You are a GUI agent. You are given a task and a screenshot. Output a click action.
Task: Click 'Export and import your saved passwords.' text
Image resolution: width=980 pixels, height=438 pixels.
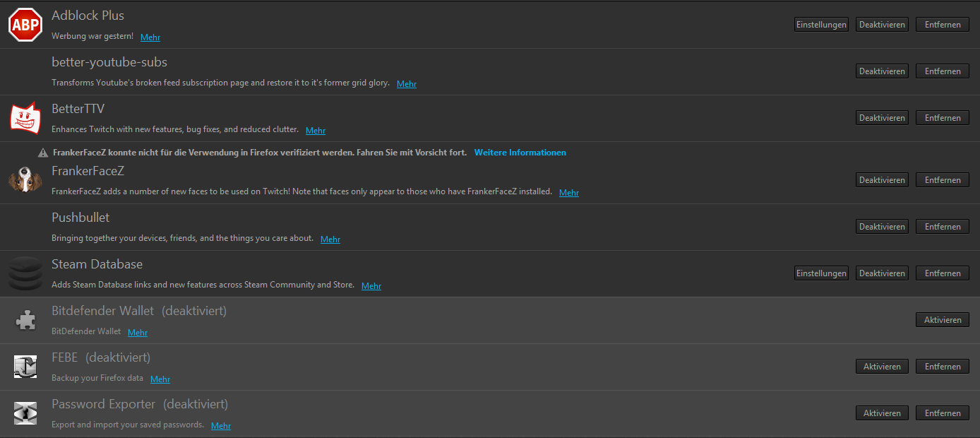coord(128,425)
